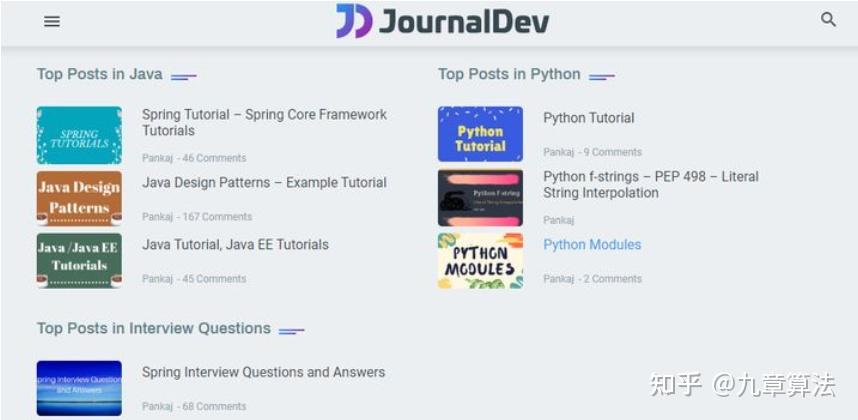Open the Python Tutorial post title
Image resolution: width=858 pixels, height=420 pixels.
click(x=588, y=118)
